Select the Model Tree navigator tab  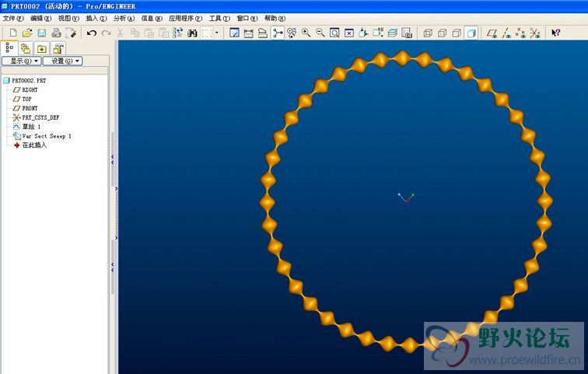[x=9, y=48]
